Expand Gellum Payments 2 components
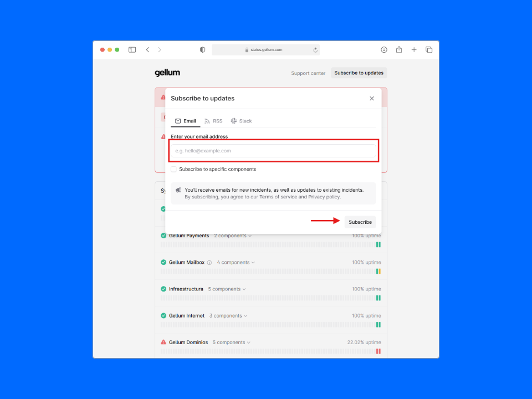The width and height of the screenshot is (532, 399). click(x=233, y=236)
